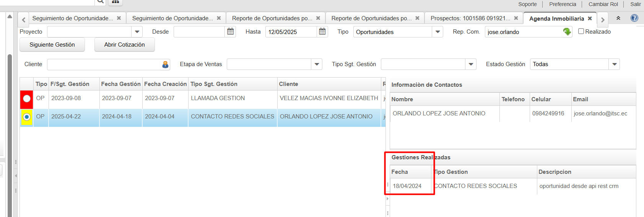Enable the Realizado checkbox

coord(581,31)
